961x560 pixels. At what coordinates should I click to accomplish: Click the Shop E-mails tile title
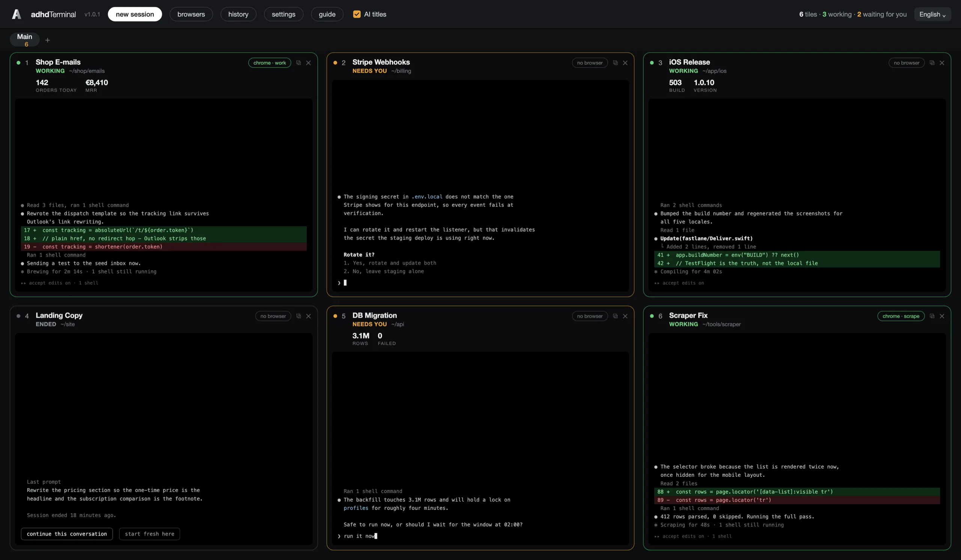point(58,62)
